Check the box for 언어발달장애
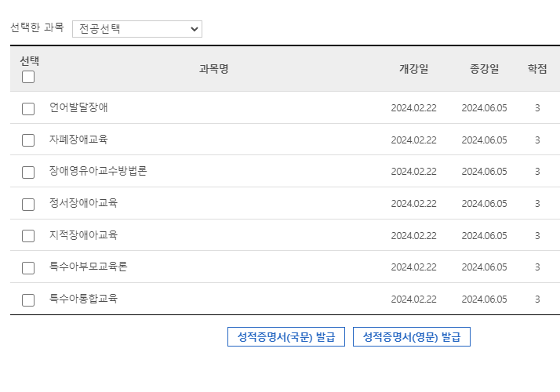 point(28,108)
